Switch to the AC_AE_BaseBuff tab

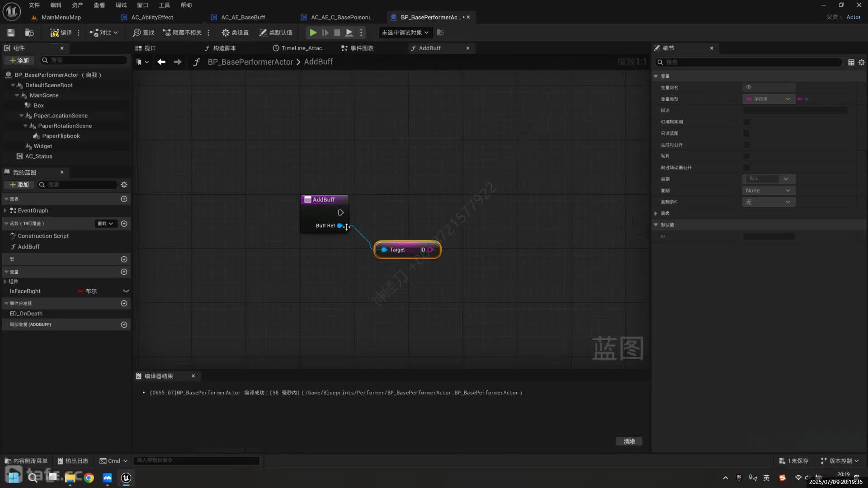tap(243, 17)
